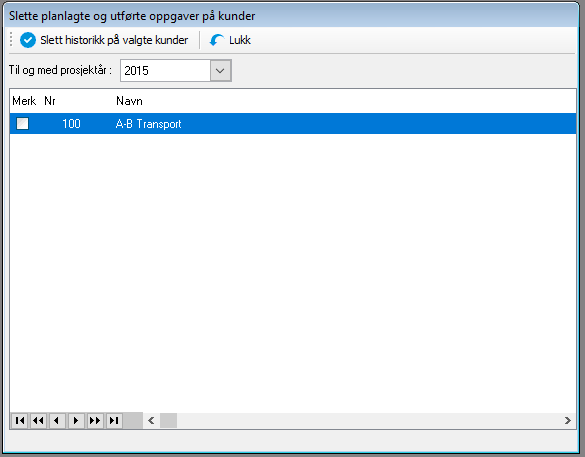Select the A-B Transport name cell
The height and width of the screenshot is (457, 585).
tap(148, 124)
